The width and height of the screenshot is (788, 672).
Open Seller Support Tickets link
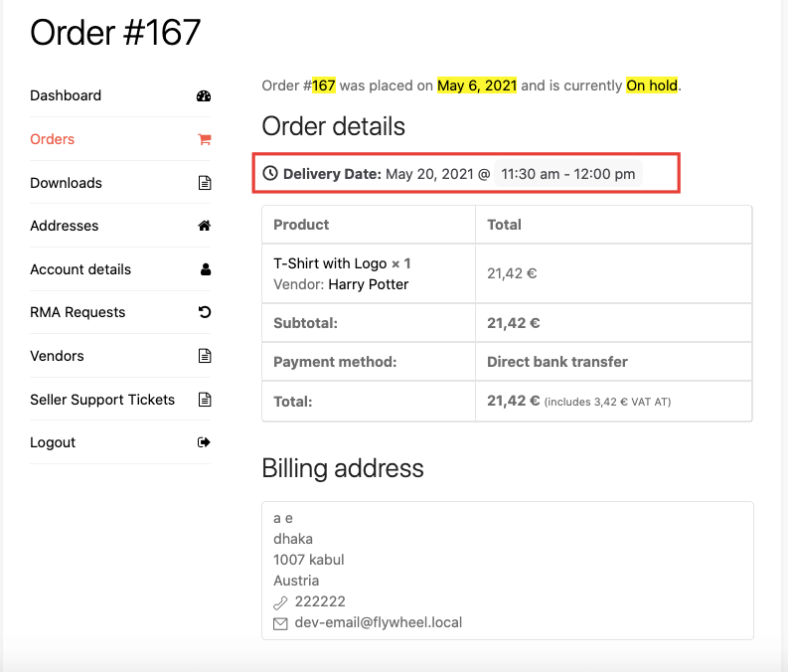[102, 400]
